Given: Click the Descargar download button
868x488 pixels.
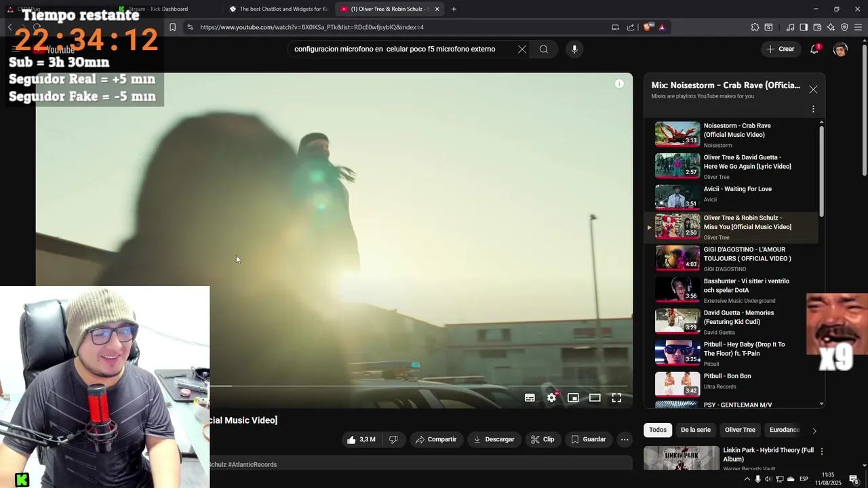Looking at the screenshot, I should click(494, 439).
